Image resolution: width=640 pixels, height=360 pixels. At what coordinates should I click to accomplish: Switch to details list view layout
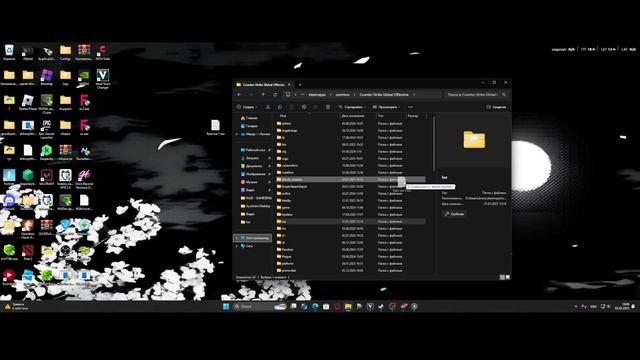[502, 277]
